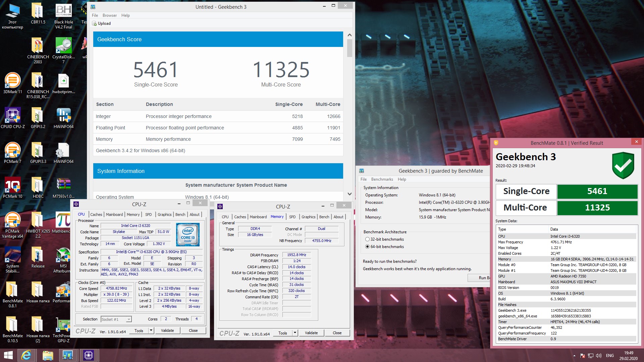Open volume control in system tray
Viewport: 644px width, 362px height.
[598, 355]
